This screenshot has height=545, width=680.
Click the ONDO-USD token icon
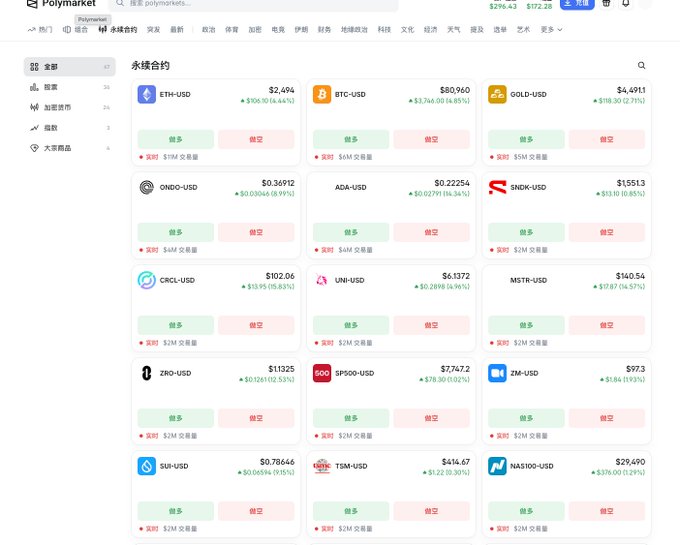point(147,187)
